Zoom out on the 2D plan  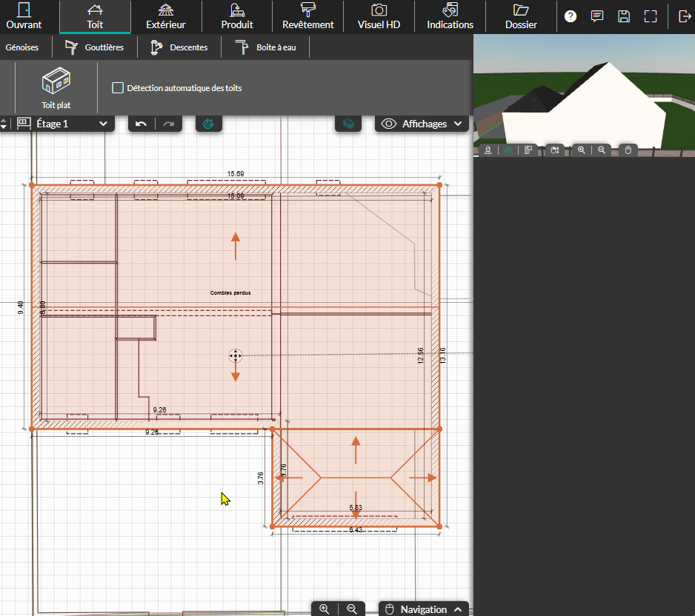[351, 609]
